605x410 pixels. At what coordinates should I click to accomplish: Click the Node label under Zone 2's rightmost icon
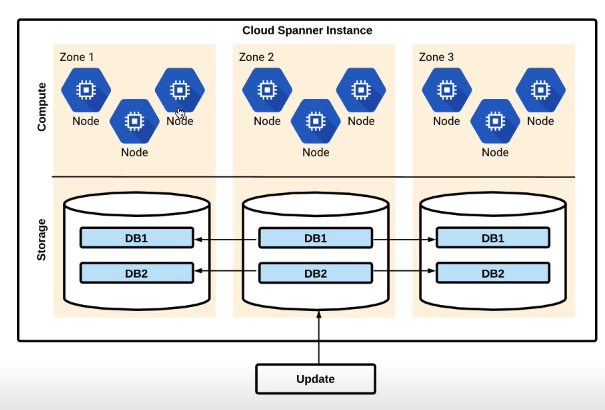click(x=361, y=121)
